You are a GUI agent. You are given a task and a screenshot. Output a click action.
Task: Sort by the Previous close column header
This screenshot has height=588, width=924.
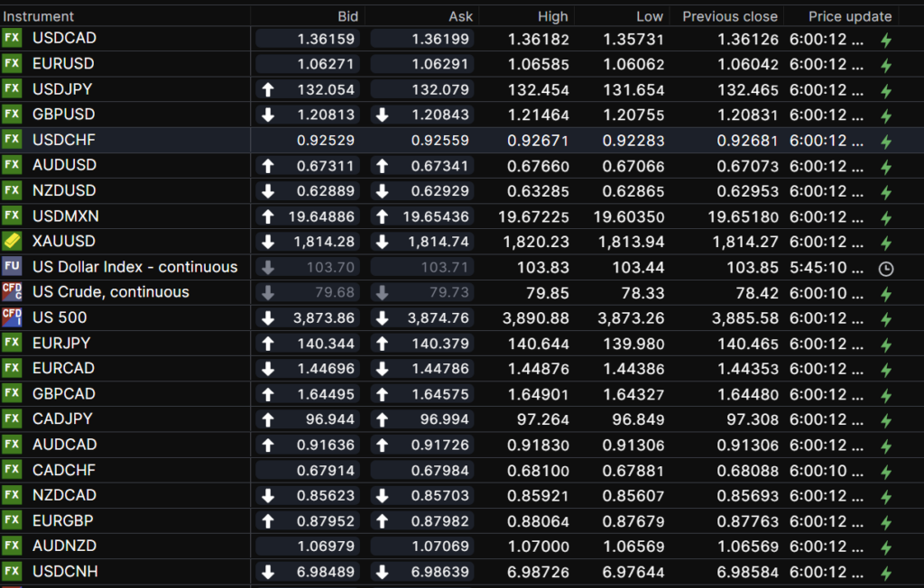pyautogui.click(x=729, y=16)
